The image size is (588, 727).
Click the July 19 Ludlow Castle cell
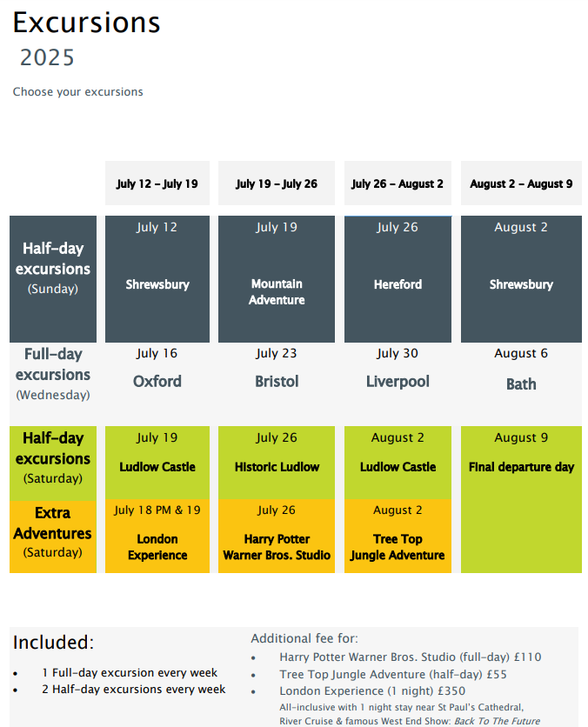click(157, 463)
